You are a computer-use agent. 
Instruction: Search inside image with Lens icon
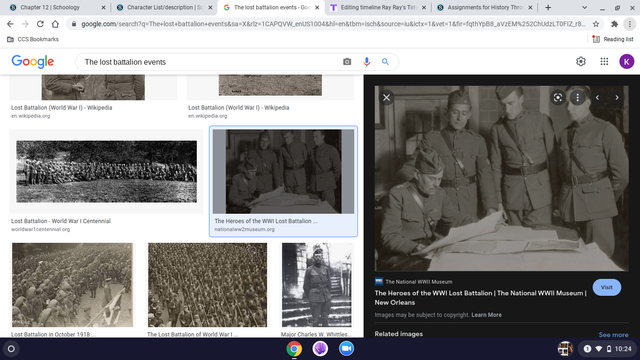pyautogui.click(x=558, y=98)
